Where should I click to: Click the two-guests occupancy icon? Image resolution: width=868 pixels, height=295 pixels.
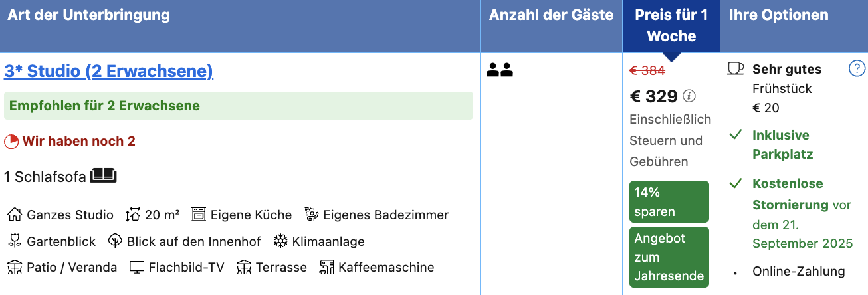[x=500, y=70]
